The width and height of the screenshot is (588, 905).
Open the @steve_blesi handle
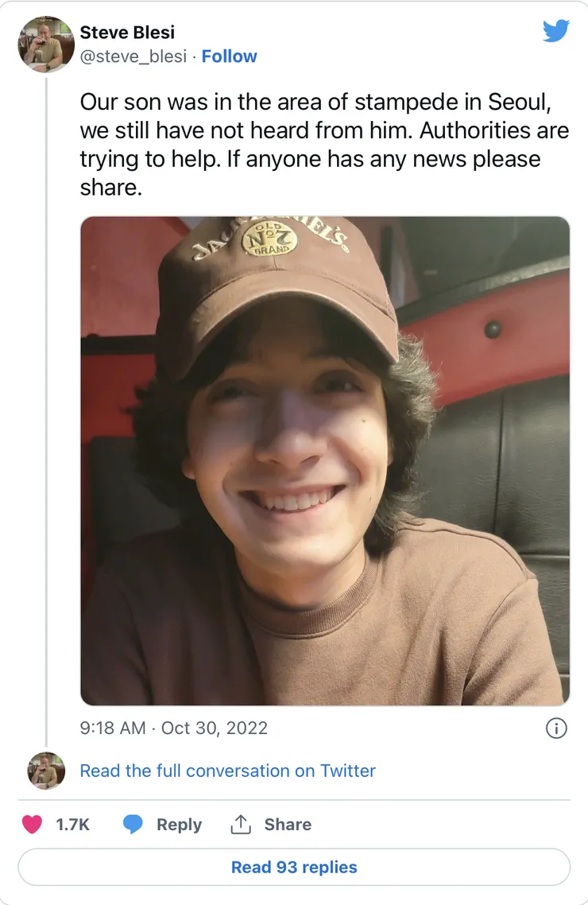(x=133, y=56)
